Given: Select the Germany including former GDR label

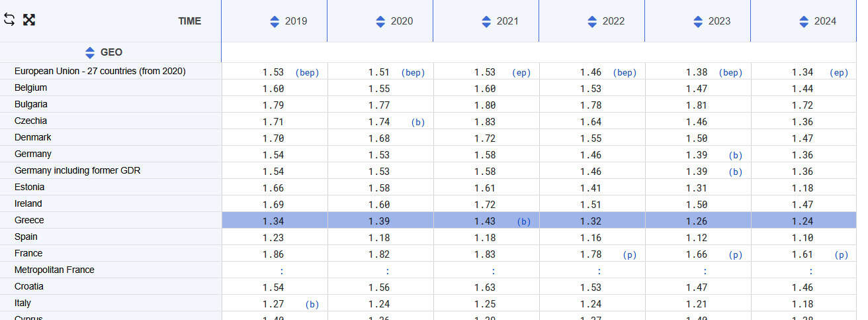Looking at the screenshot, I should (x=77, y=170).
